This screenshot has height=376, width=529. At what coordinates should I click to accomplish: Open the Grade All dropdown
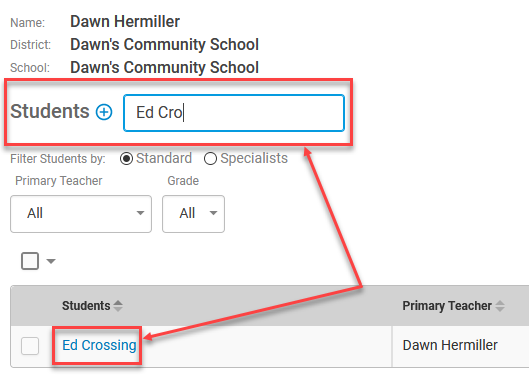click(x=193, y=214)
